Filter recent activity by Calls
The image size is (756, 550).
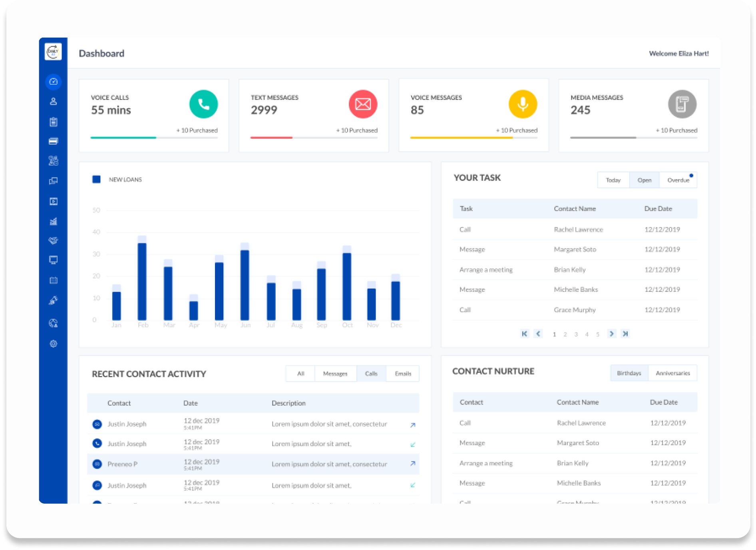371,374
